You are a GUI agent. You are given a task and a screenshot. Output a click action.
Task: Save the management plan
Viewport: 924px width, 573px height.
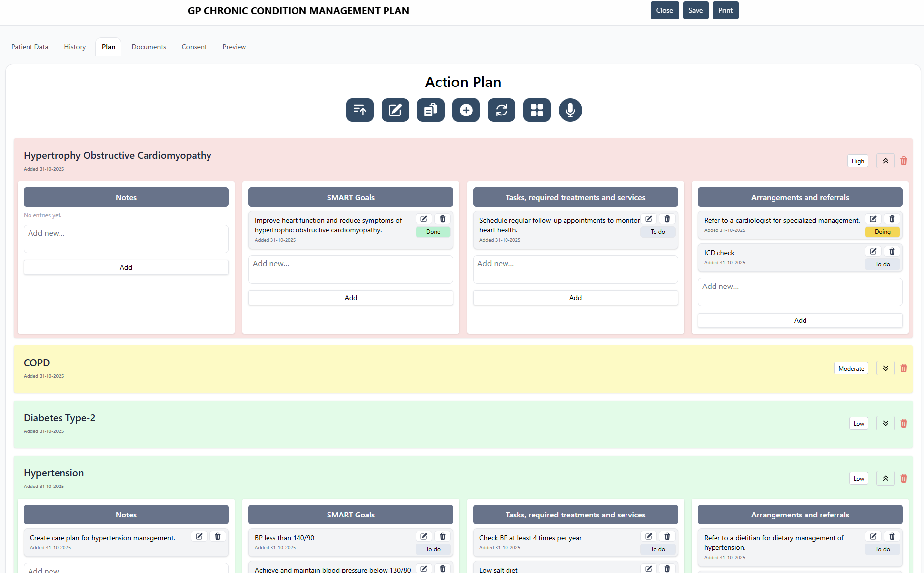(x=695, y=10)
